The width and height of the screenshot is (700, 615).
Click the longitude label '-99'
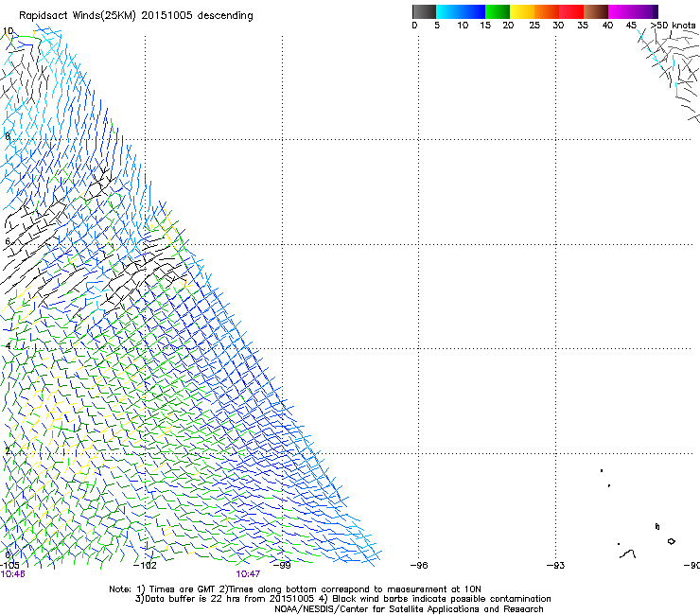[282, 565]
